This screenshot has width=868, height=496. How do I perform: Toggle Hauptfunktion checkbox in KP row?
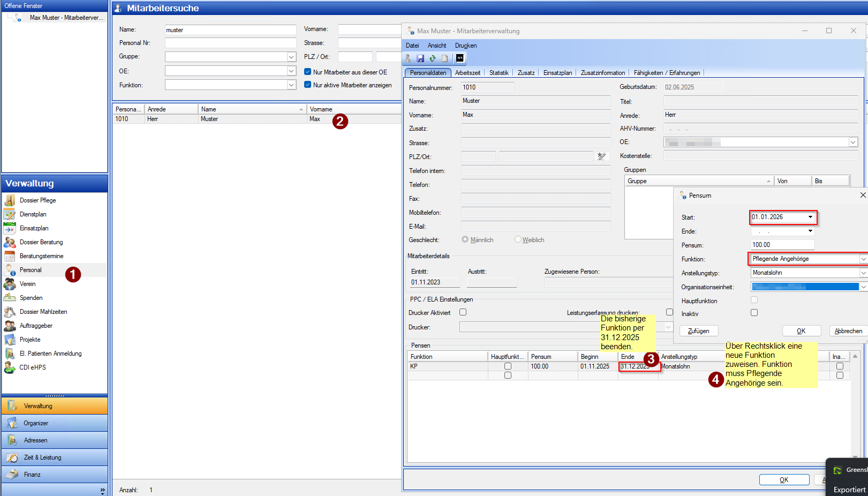pos(508,366)
